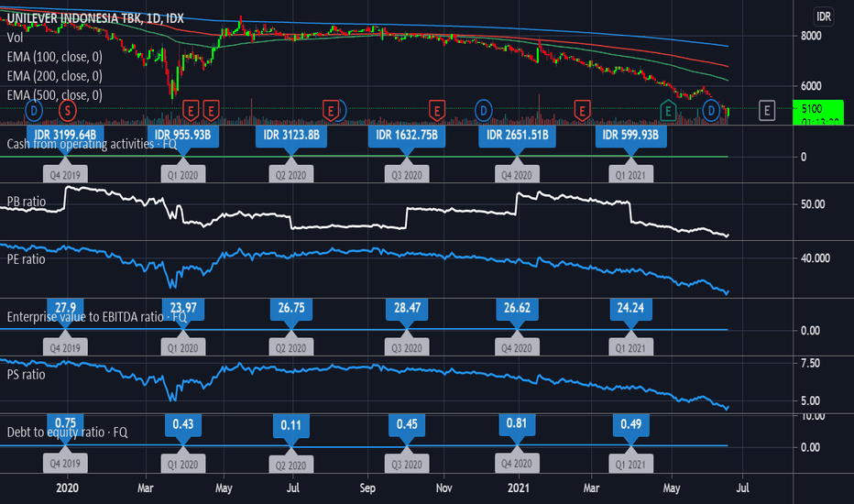Viewport: 854px width, 504px height.
Task: Click the dividend D marker in June 2021
Action: tap(711, 111)
